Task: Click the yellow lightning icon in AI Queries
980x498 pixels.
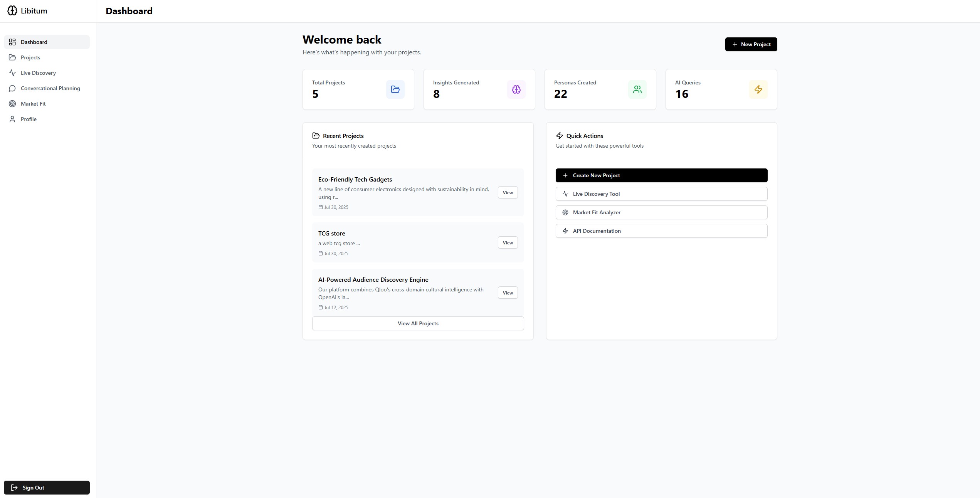Action: pyautogui.click(x=758, y=89)
